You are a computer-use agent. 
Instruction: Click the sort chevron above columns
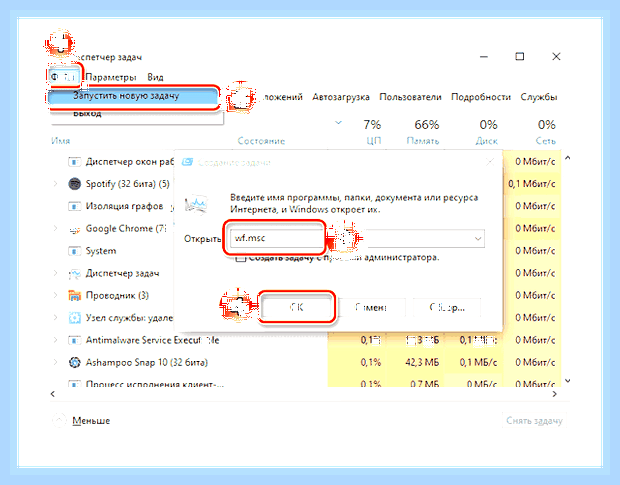[338, 123]
